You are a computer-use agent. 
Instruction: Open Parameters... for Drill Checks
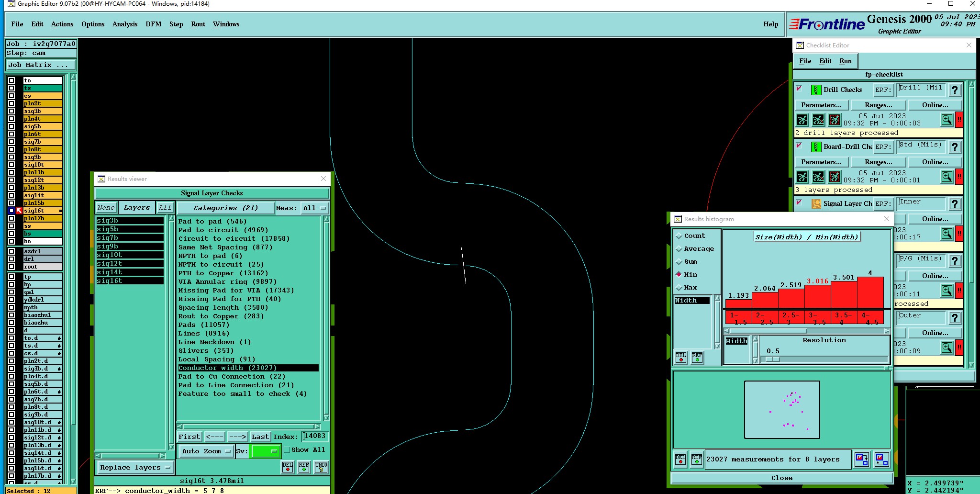pos(822,105)
